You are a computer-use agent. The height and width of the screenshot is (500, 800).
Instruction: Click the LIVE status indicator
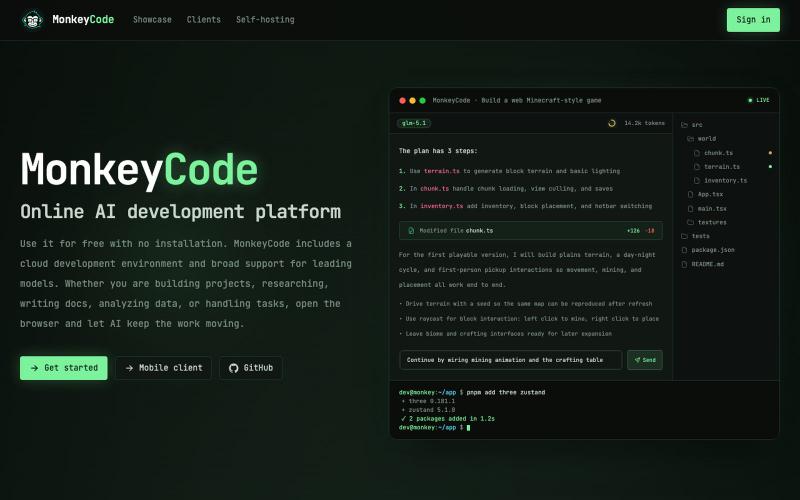(759, 100)
